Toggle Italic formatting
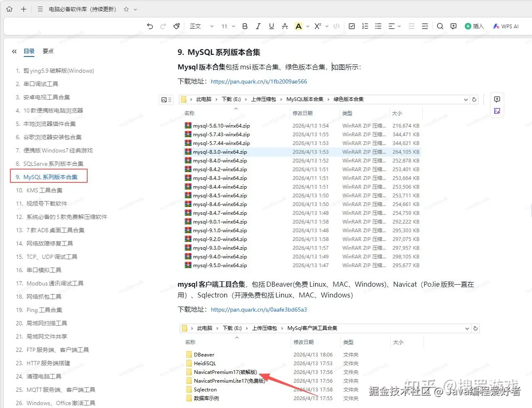Image resolution: width=532 pixels, height=408 pixels. (258, 26)
